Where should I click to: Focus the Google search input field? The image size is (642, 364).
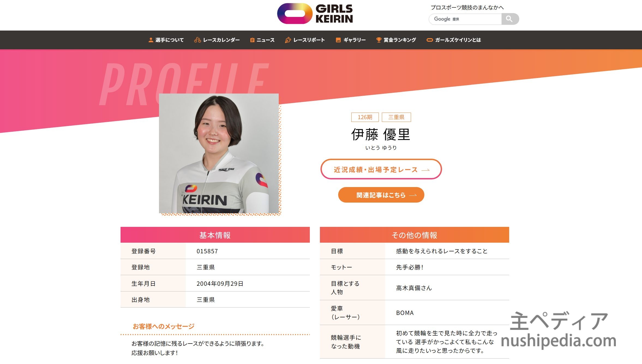(465, 19)
